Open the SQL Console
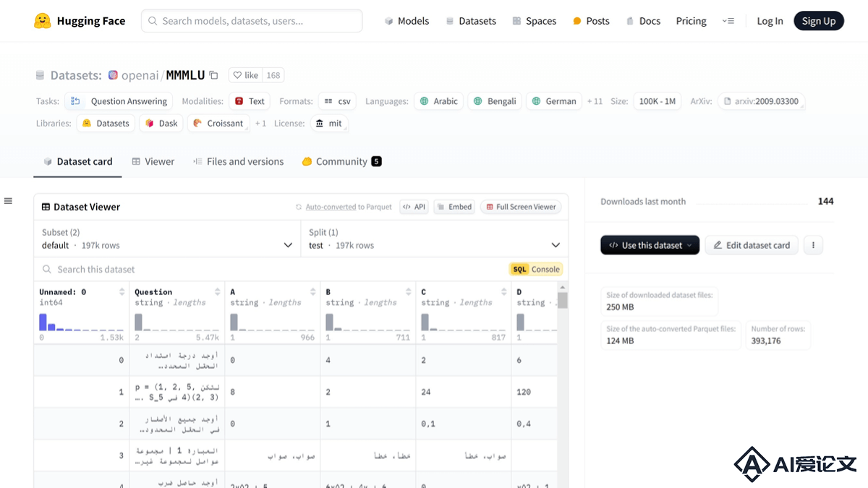868x488 pixels. click(536, 269)
